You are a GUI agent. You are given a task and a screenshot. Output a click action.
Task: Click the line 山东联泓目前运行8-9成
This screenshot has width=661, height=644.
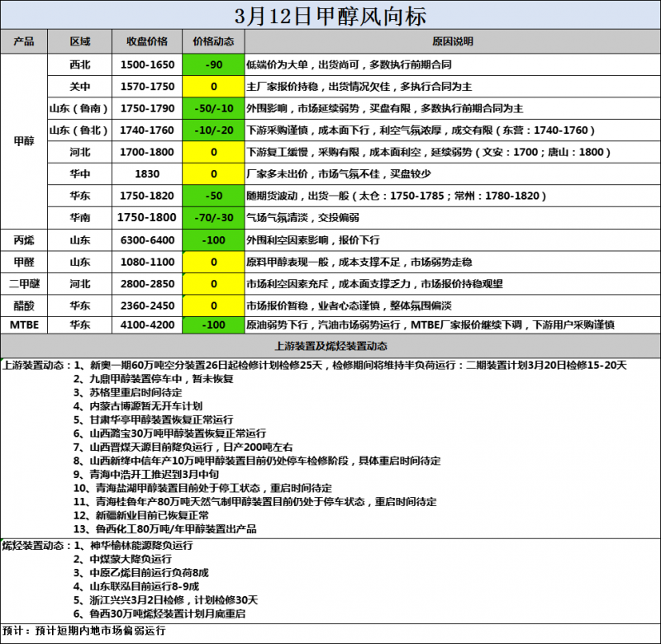click(136, 587)
